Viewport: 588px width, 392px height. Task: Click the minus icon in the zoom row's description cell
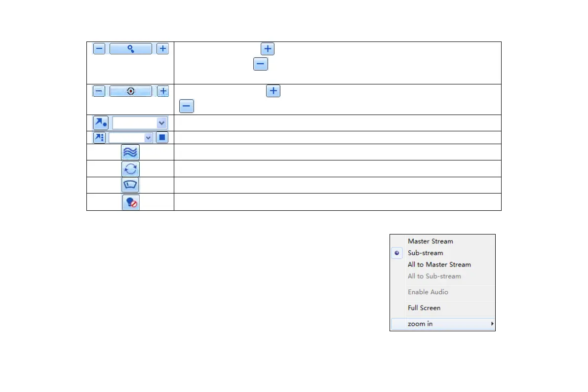tap(260, 64)
